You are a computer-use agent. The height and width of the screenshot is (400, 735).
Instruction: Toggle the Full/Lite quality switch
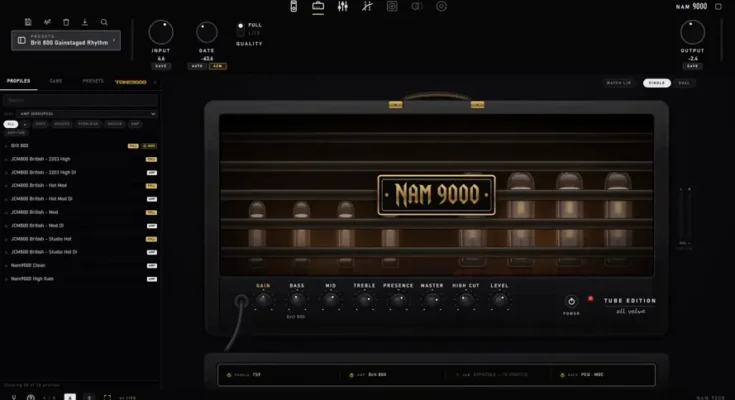(240, 30)
